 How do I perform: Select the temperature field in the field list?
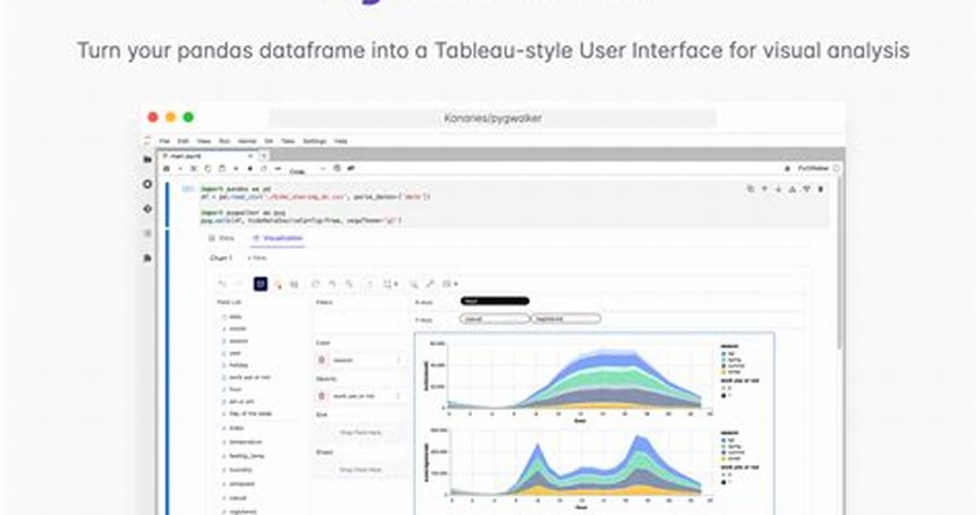point(245,442)
